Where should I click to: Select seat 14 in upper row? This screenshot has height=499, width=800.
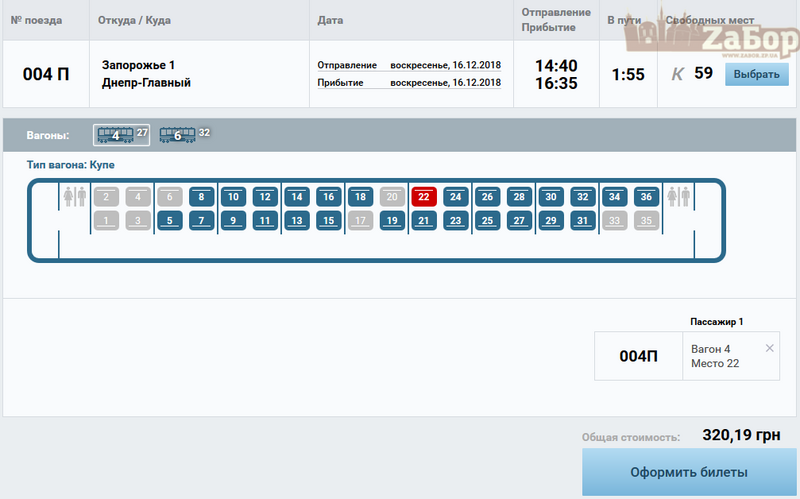click(297, 197)
